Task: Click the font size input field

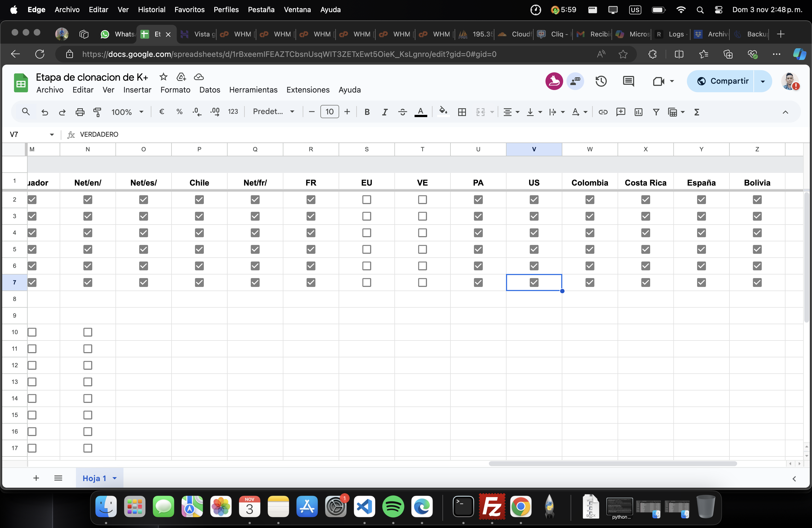Action: 329,112
